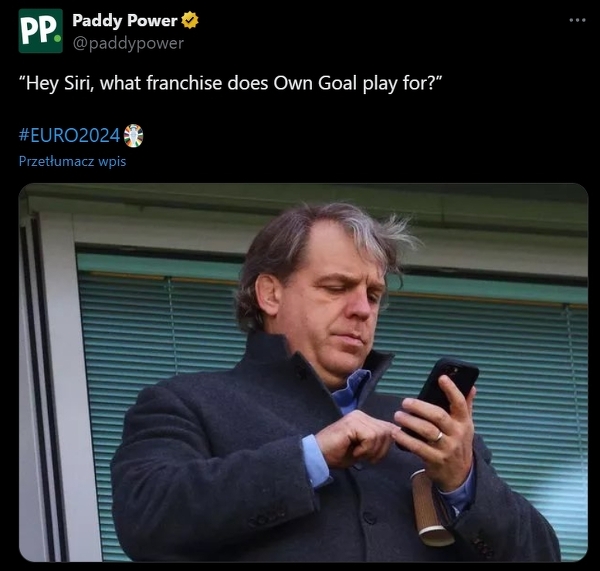
Task: Click the "Hey Siri" tweet text
Action: click(231, 83)
